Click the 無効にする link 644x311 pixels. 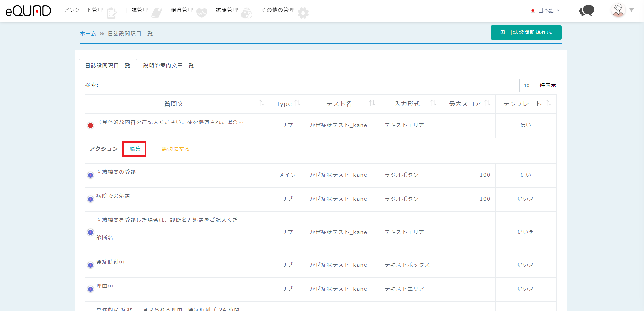[176, 149]
